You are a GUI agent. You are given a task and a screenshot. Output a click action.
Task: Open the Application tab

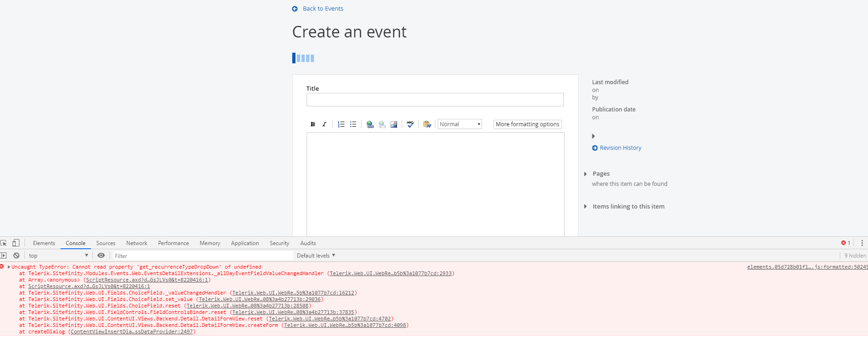[x=245, y=243]
